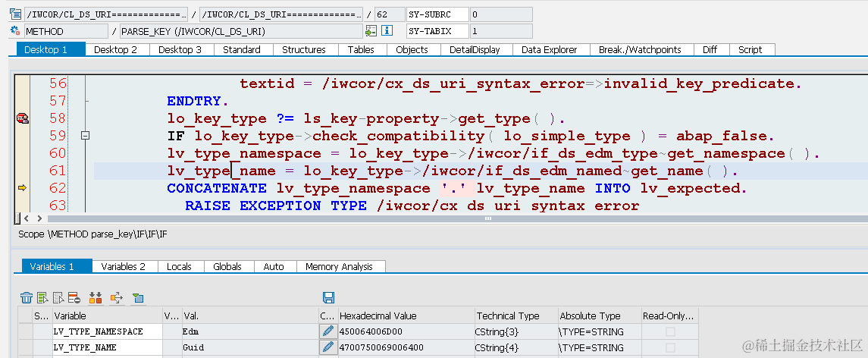The image size is (868, 358).
Task: Collapse the IF block at line 59
Action: pos(85,136)
